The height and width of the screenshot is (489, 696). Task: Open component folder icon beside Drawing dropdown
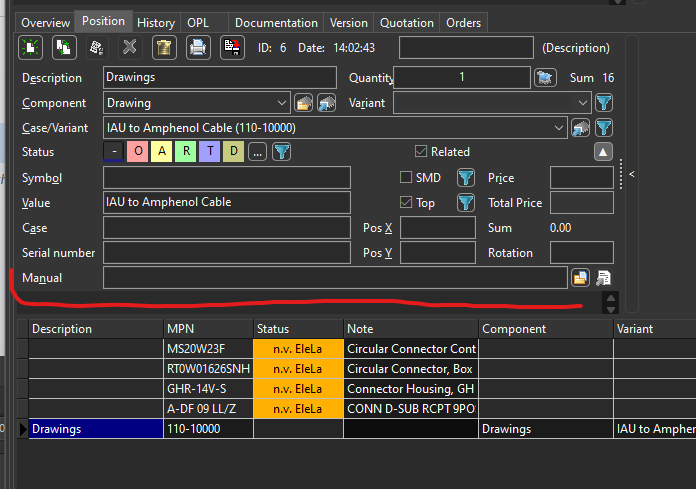pyautogui.click(x=302, y=103)
